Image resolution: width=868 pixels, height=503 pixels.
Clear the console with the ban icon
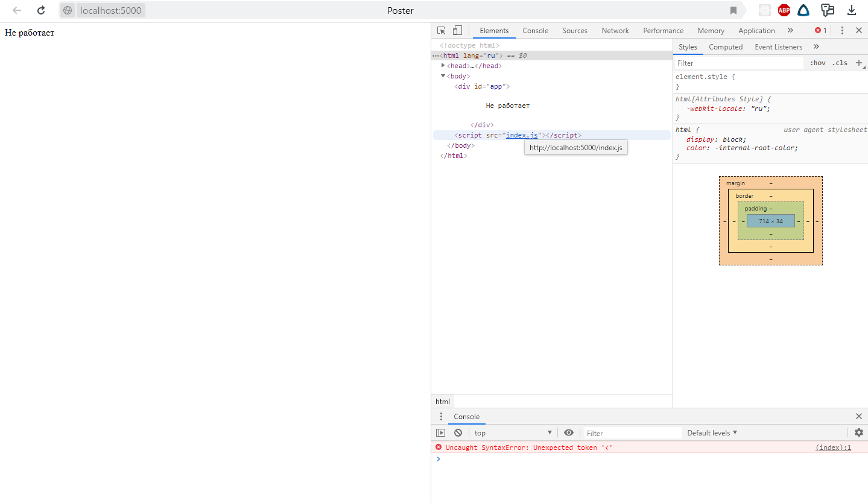pos(458,433)
